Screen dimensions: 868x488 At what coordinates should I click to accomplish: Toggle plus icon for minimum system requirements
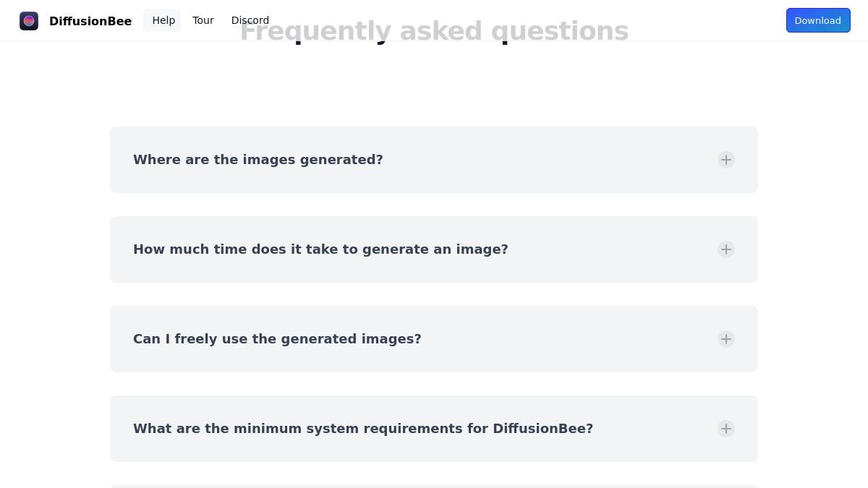[726, 429]
